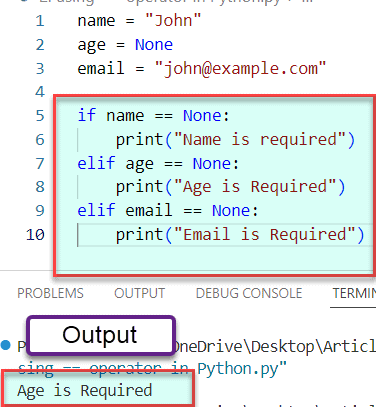Click line number 5 in the gutter
The height and width of the screenshot is (407, 376).
pyautogui.click(x=40, y=116)
